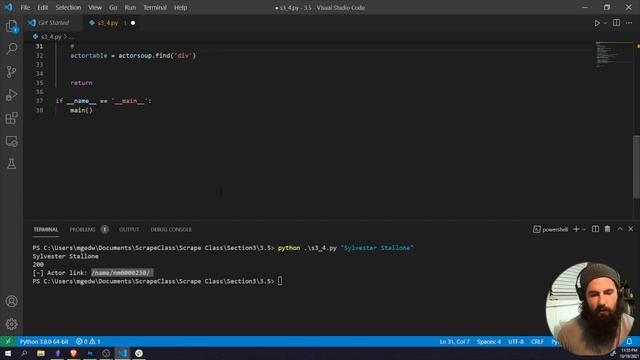640x360 pixels.
Task: Open notifications bell in status bar
Action: coord(629,341)
